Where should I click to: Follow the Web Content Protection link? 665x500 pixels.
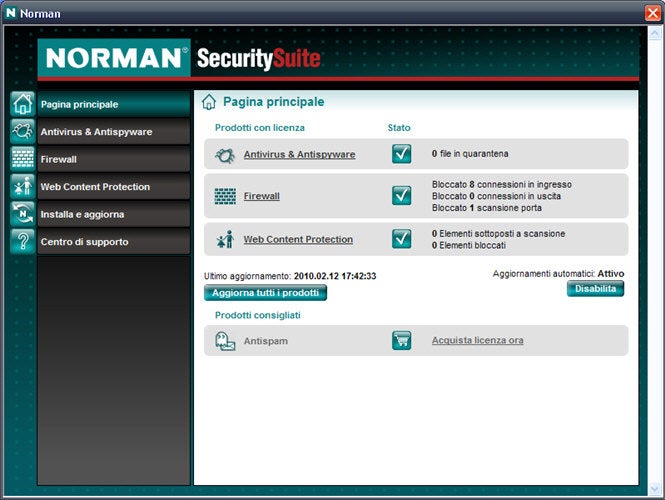point(298,239)
